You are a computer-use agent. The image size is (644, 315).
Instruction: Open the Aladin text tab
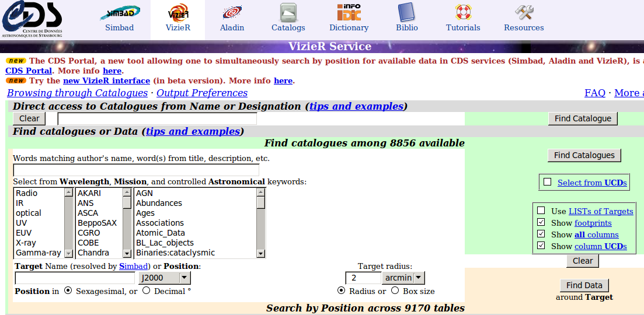pos(232,27)
